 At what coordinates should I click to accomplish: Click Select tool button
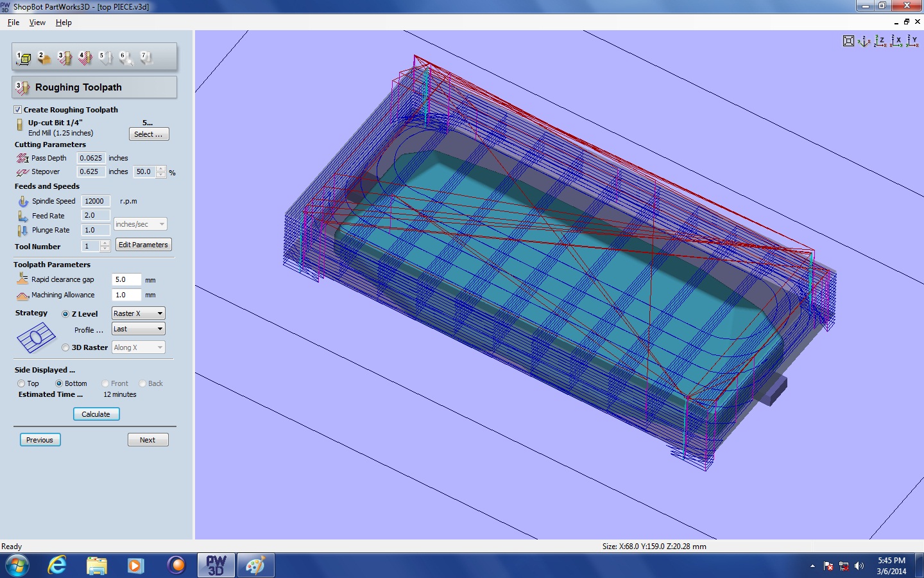(150, 134)
